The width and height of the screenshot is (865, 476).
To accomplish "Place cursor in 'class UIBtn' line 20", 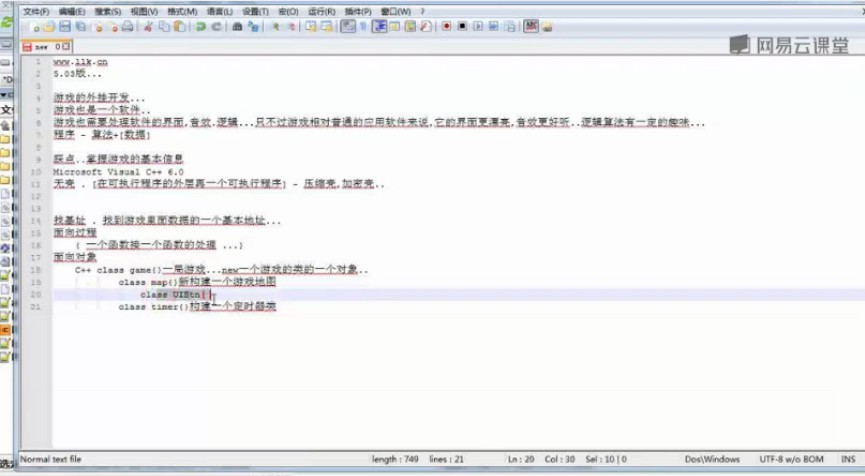I will point(175,295).
